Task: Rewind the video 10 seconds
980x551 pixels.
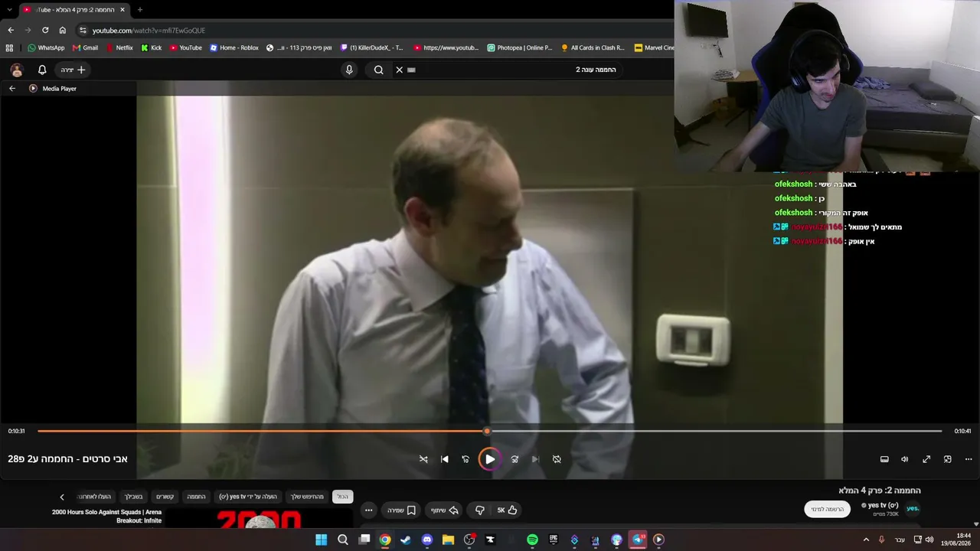Action: 465,459
